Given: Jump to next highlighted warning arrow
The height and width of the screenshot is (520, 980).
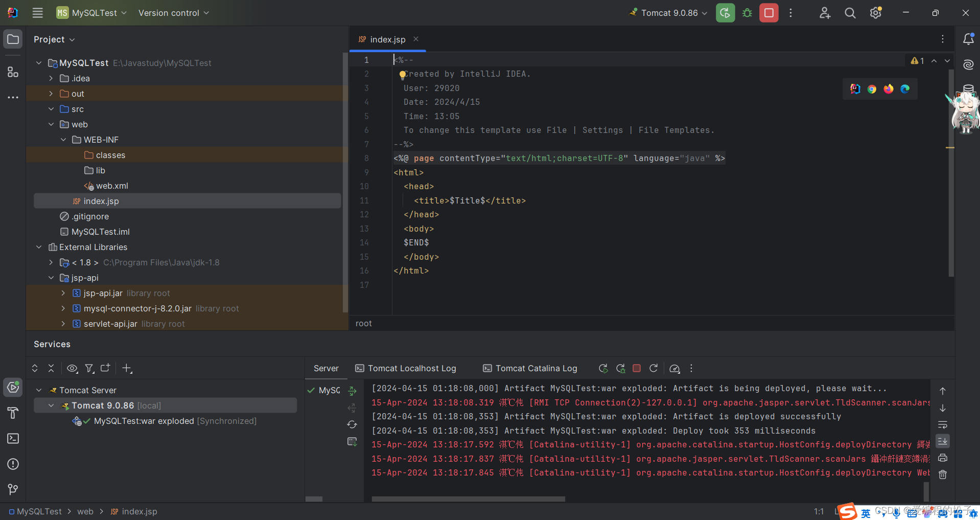Looking at the screenshot, I should [x=947, y=60].
